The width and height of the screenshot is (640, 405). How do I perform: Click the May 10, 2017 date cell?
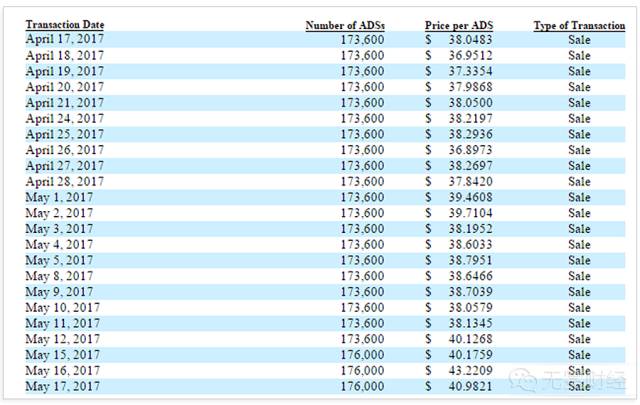tap(62, 307)
